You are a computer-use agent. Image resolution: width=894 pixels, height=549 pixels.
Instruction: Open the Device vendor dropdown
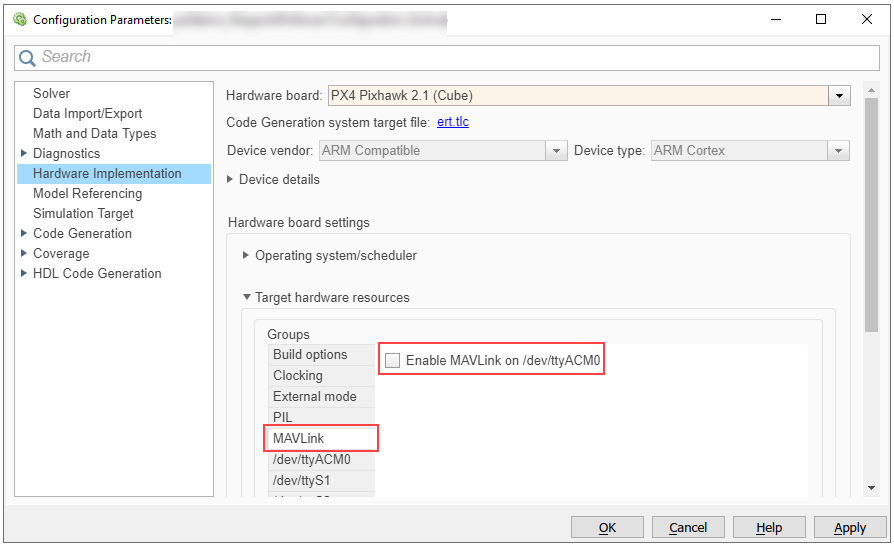tap(556, 151)
